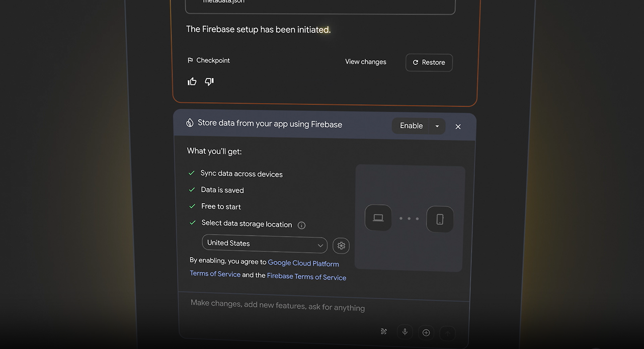Click the phone device icon
Image resolution: width=644 pixels, height=349 pixels.
point(440,219)
